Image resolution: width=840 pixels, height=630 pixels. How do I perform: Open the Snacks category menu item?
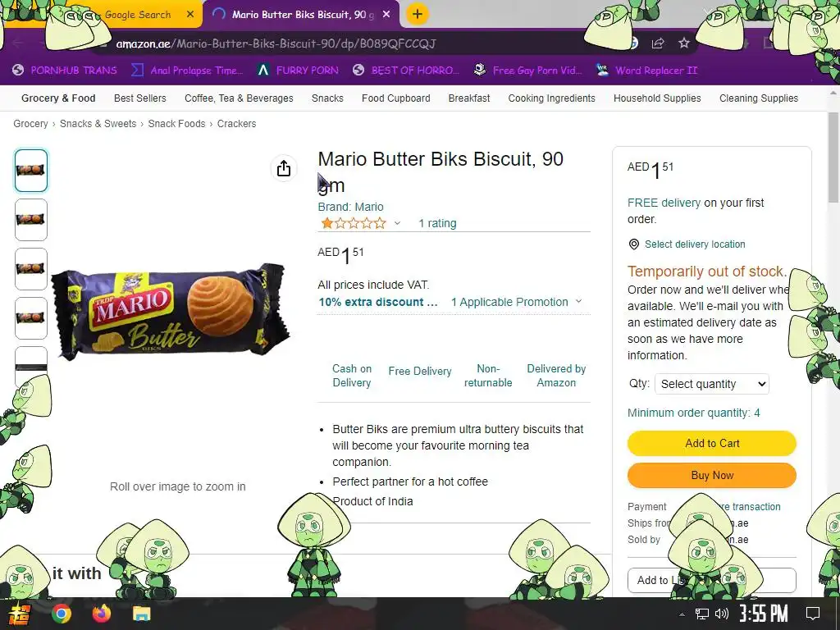pos(327,98)
